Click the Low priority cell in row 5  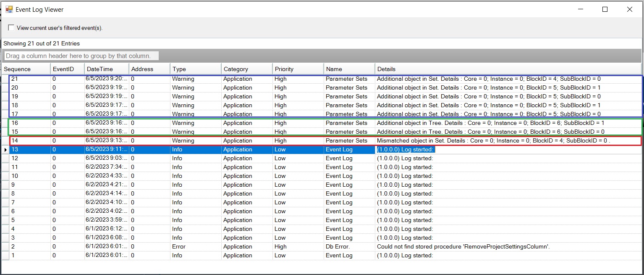click(x=298, y=220)
